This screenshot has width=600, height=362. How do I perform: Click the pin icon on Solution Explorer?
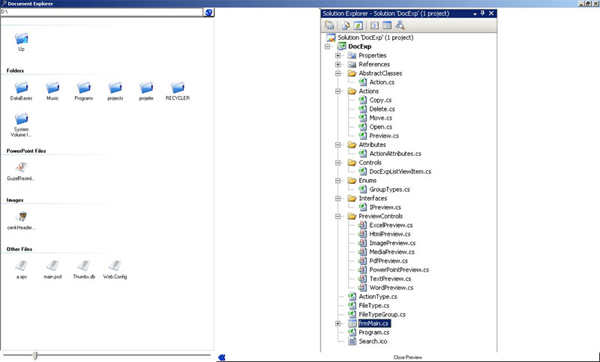point(483,13)
